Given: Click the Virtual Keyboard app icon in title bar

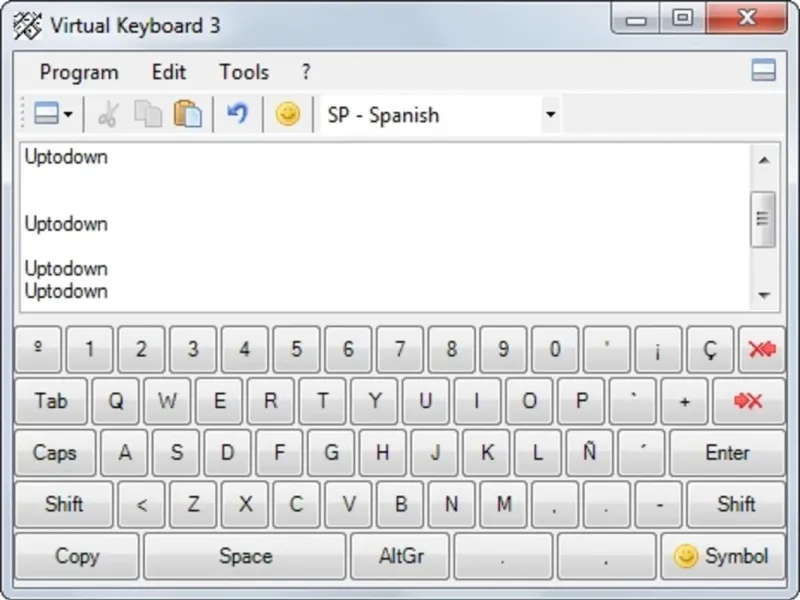Looking at the screenshot, I should (x=28, y=26).
